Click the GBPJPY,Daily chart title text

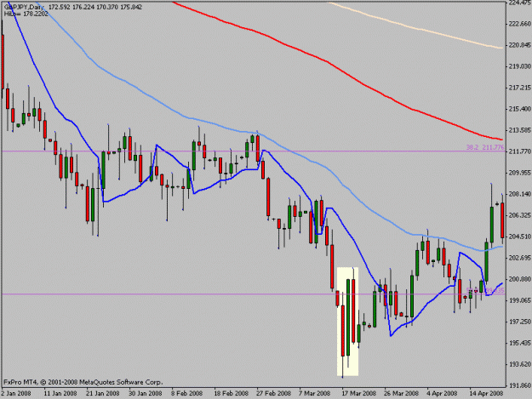pos(24,7)
